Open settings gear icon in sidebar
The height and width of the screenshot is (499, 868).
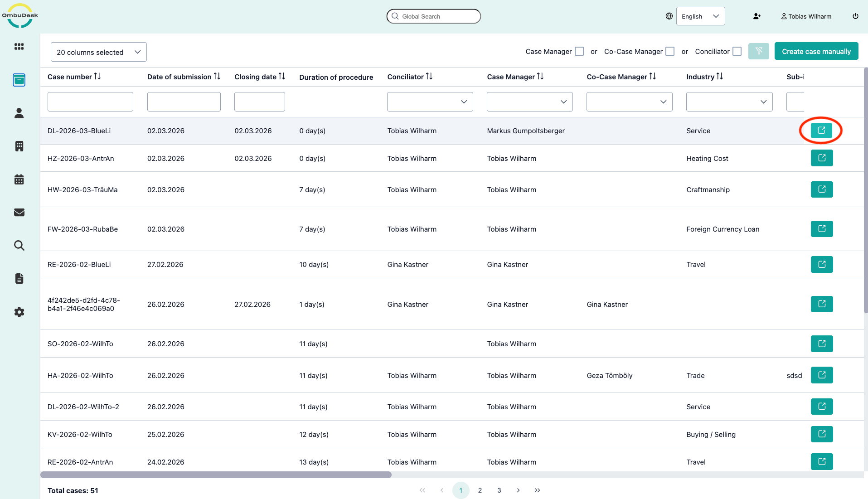[x=19, y=312]
